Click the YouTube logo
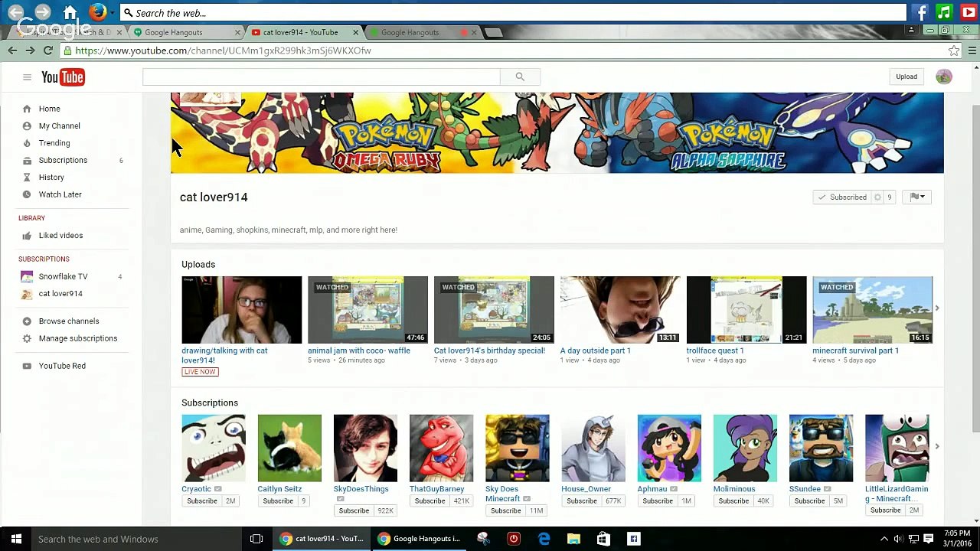Viewport: 980px width, 551px height. pyautogui.click(x=63, y=77)
